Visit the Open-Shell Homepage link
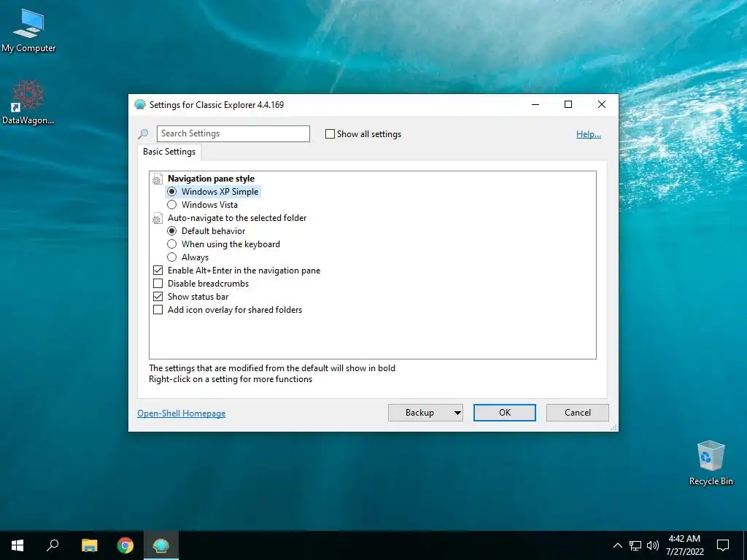 pyautogui.click(x=181, y=413)
